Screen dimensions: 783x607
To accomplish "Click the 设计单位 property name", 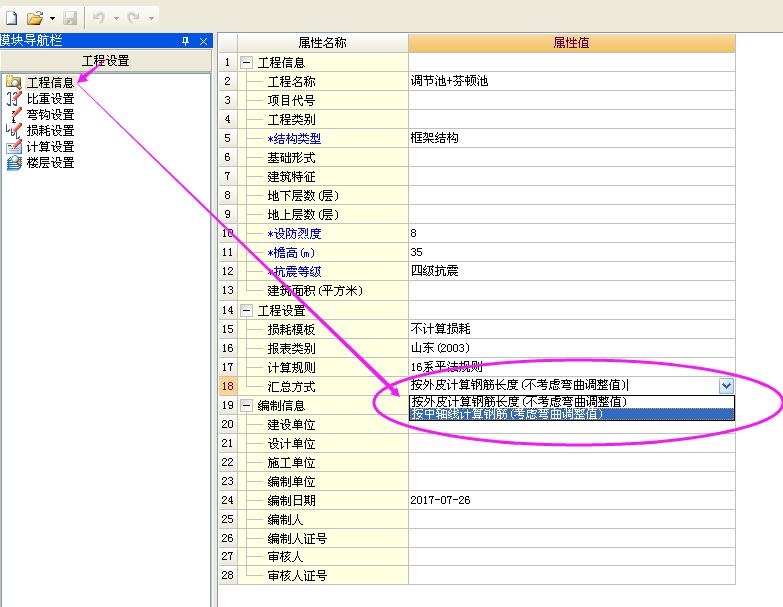I will (291, 443).
